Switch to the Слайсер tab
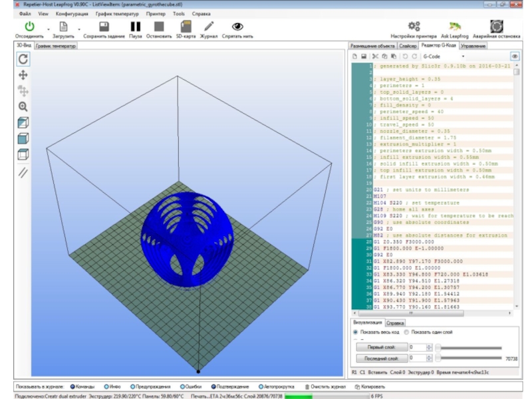The image size is (532, 399). tap(408, 46)
